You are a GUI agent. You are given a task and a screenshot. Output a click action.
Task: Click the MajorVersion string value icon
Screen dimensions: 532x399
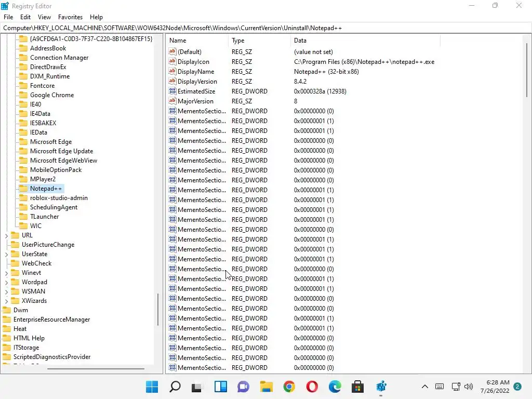click(x=172, y=101)
